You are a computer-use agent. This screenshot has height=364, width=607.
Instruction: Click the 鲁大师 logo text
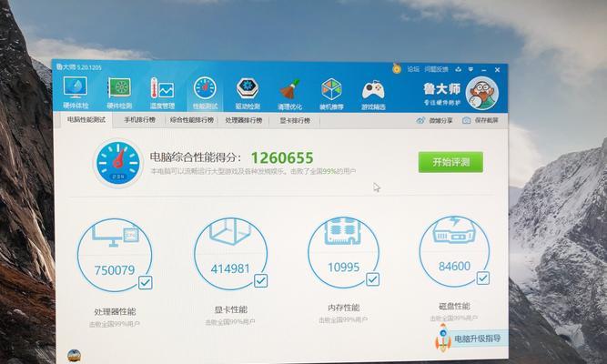click(x=441, y=89)
